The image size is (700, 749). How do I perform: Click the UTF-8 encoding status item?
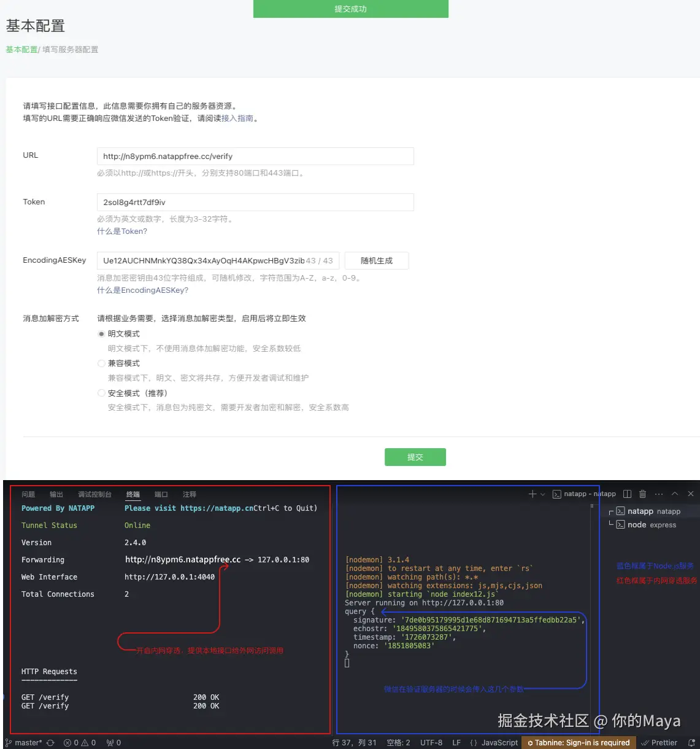[431, 743]
